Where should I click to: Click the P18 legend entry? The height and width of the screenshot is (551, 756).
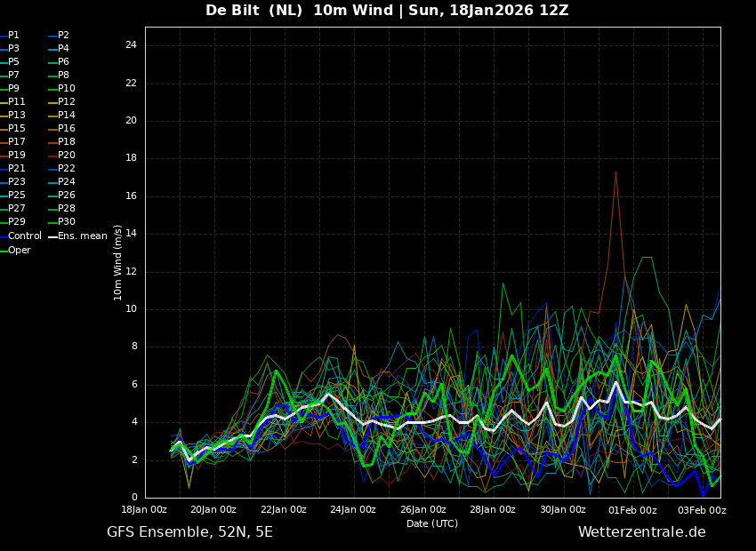click(x=66, y=142)
